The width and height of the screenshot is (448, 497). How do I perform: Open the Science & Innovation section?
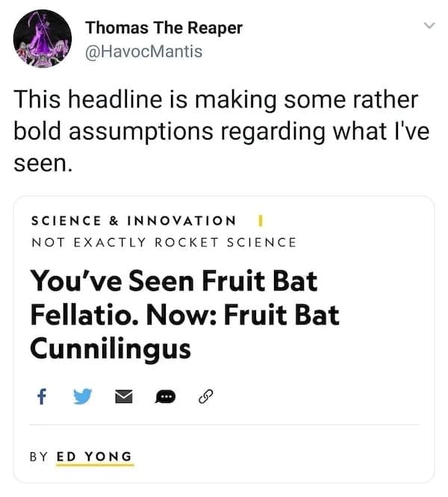133,221
